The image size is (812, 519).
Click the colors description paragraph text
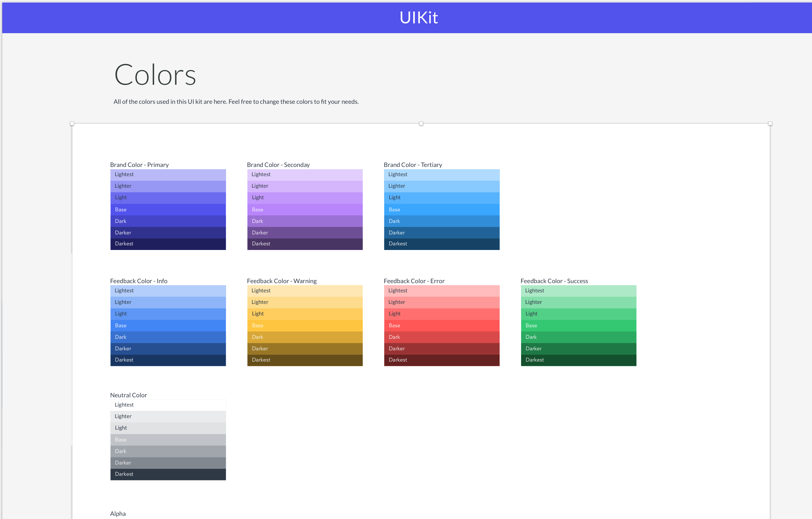[x=236, y=101]
